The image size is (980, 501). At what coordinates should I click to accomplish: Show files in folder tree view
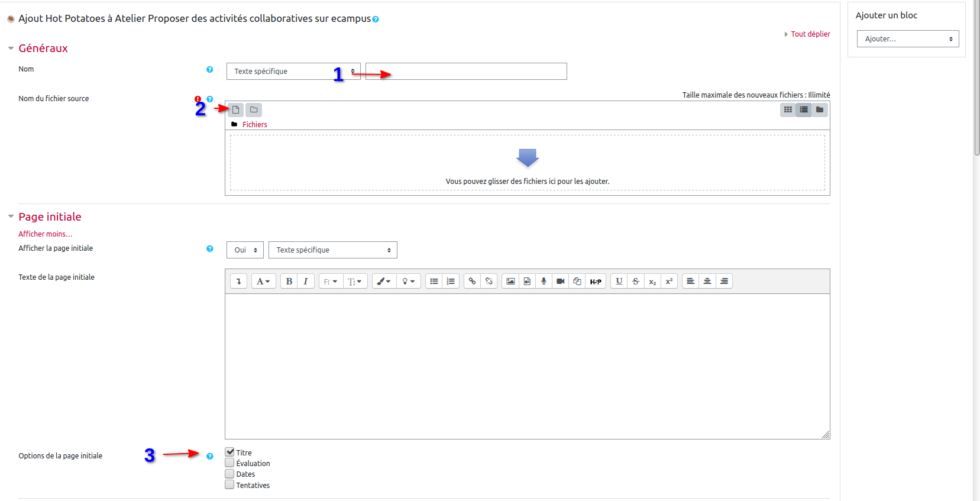[820, 110]
